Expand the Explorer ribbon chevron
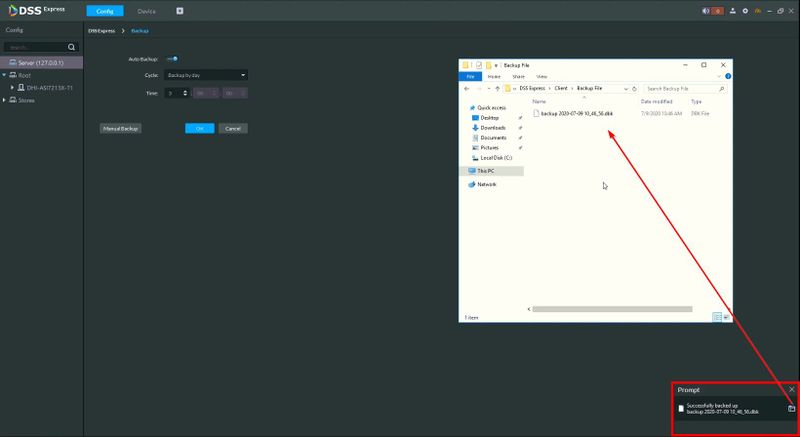 click(x=719, y=76)
